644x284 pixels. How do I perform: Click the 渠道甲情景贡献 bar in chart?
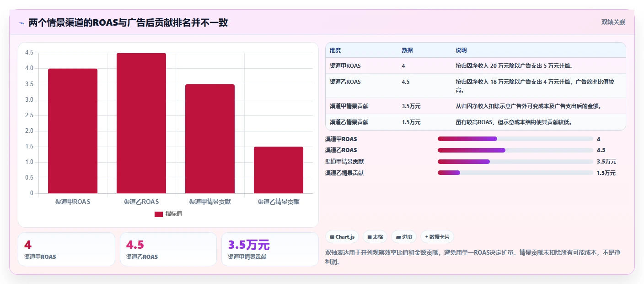pos(210,139)
